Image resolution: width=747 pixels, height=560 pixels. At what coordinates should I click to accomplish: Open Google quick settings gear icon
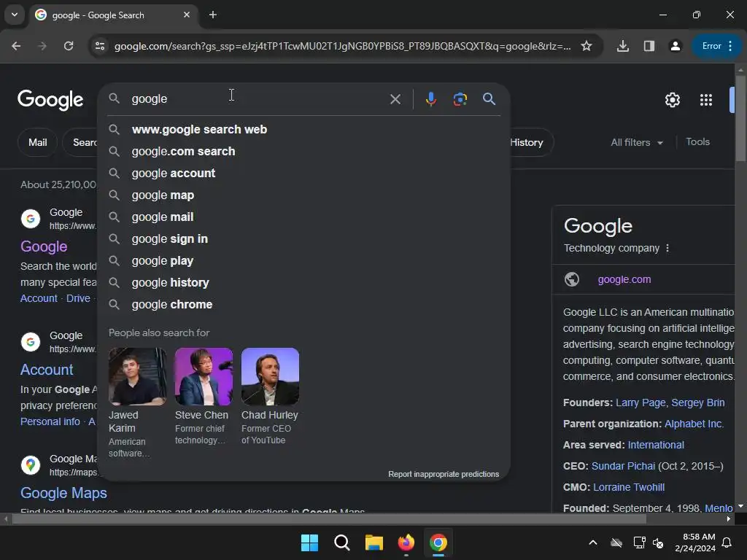pyautogui.click(x=672, y=100)
